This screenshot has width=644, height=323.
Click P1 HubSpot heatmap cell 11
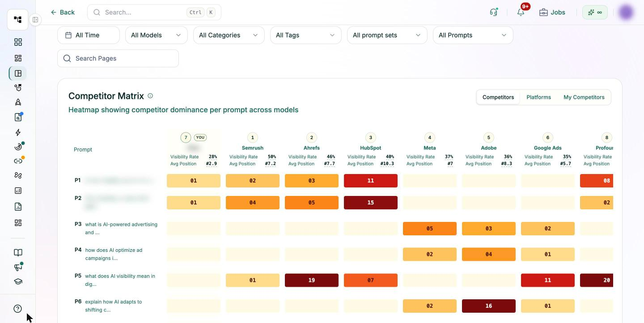[371, 181]
